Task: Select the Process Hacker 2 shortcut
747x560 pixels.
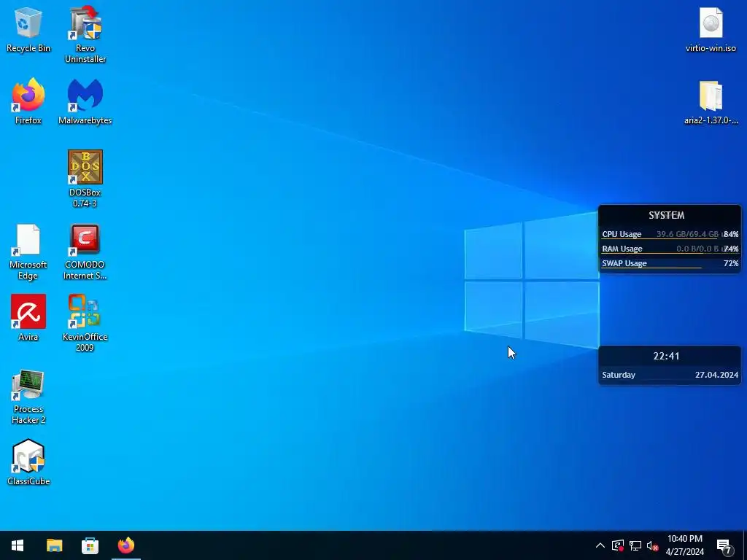Action: pos(28,396)
